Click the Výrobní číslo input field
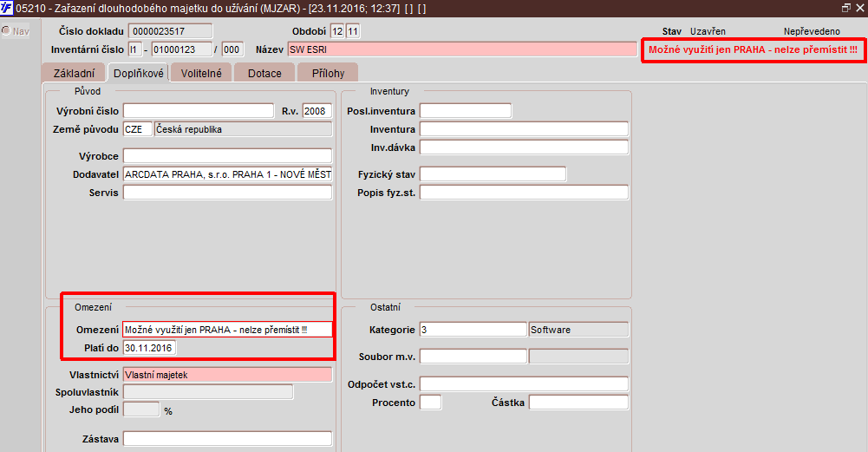The width and height of the screenshot is (868, 452). pos(199,111)
